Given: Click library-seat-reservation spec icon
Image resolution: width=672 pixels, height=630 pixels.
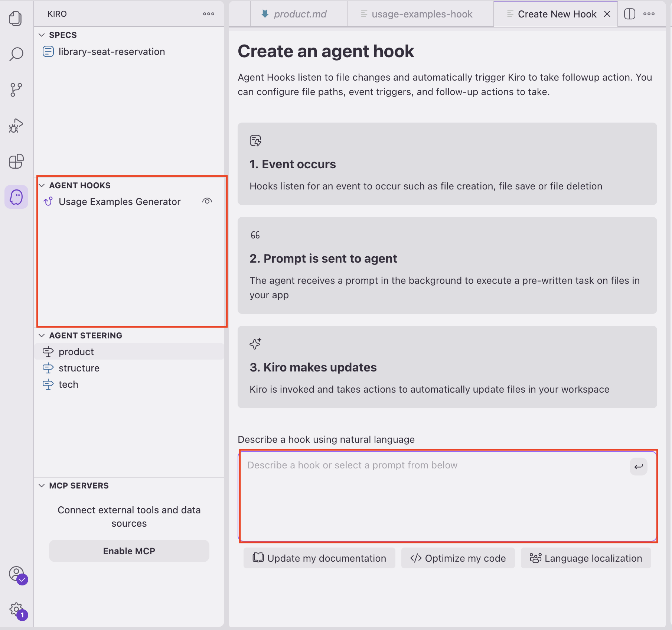Looking at the screenshot, I should (x=48, y=51).
